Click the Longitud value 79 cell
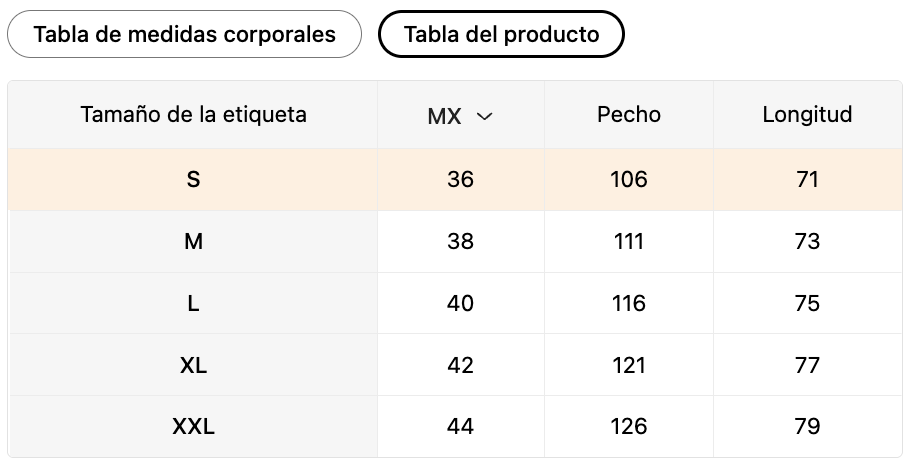Image resolution: width=924 pixels, height=474 pixels. [x=807, y=426]
